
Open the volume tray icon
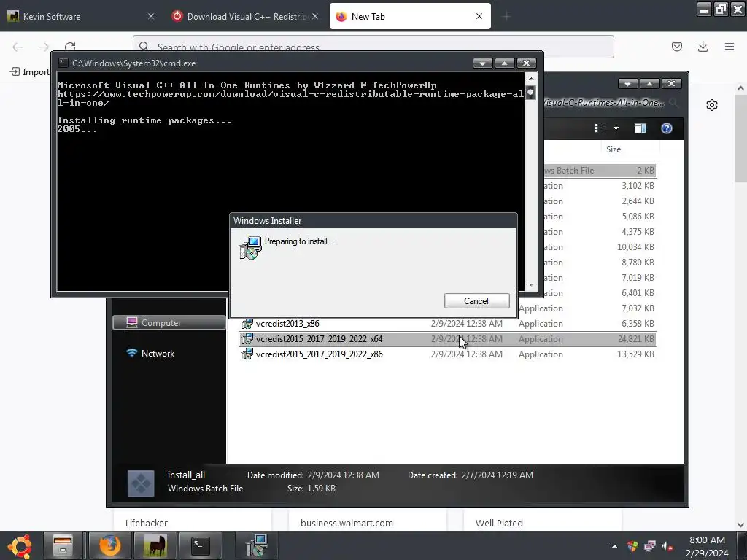pyautogui.click(x=667, y=547)
